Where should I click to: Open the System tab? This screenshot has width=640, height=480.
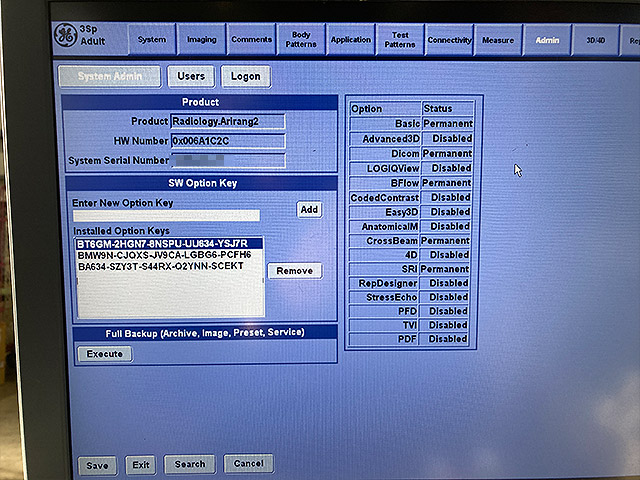coord(152,40)
